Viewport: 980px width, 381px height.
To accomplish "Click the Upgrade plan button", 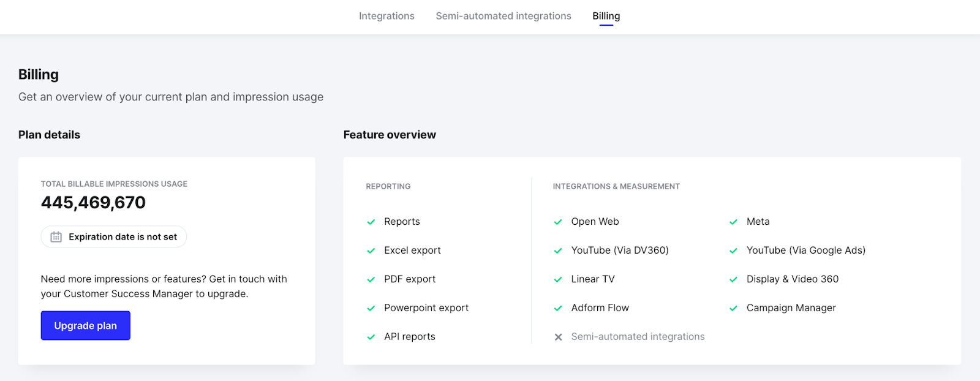I will tap(86, 325).
